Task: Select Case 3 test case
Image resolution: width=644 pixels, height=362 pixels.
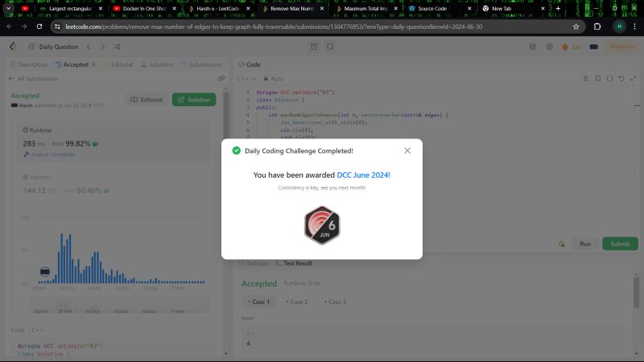Action: (x=335, y=302)
